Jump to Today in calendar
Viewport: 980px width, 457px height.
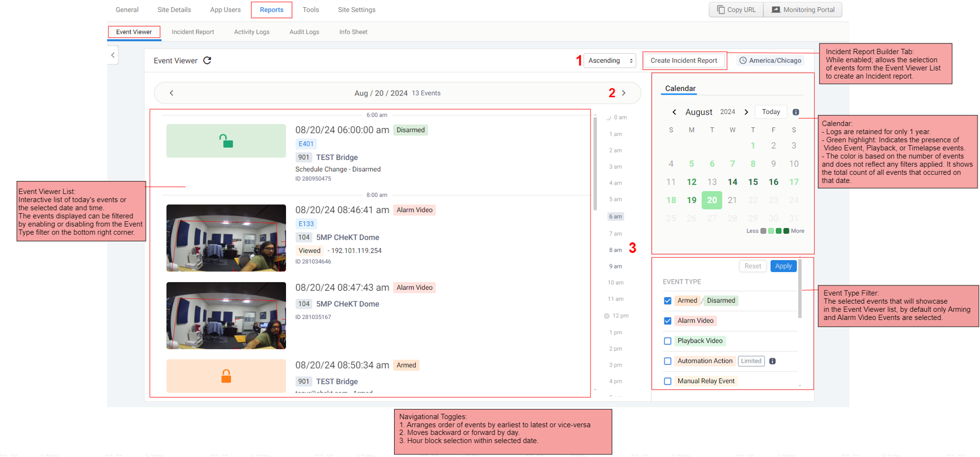tap(771, 112)
